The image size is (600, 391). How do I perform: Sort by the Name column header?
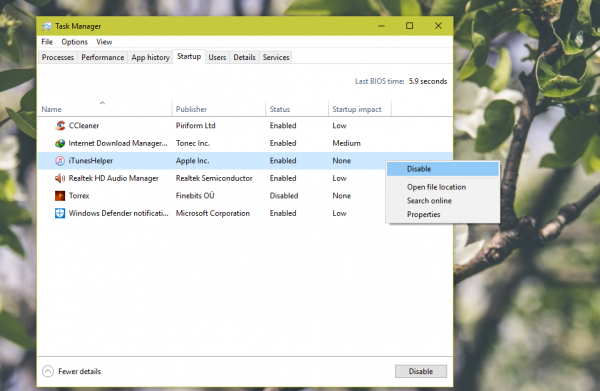point(104,109)
